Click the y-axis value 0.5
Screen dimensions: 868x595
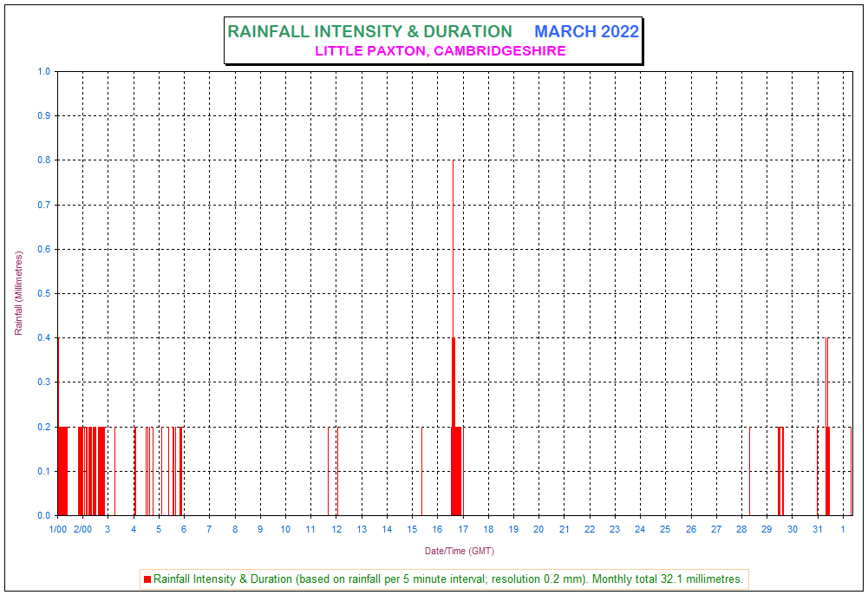[43, 293]
